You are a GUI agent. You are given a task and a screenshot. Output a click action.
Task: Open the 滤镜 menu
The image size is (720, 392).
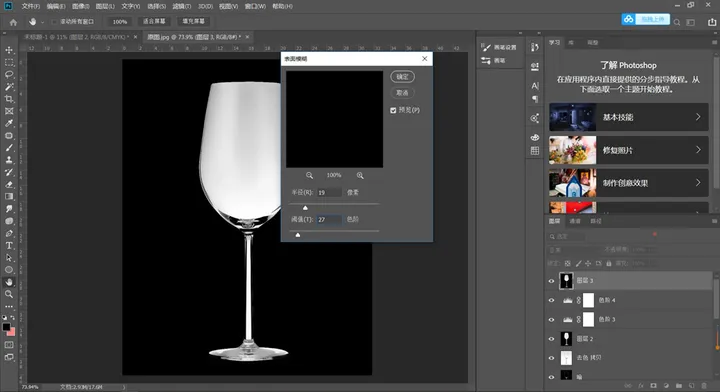coord(181,6)
